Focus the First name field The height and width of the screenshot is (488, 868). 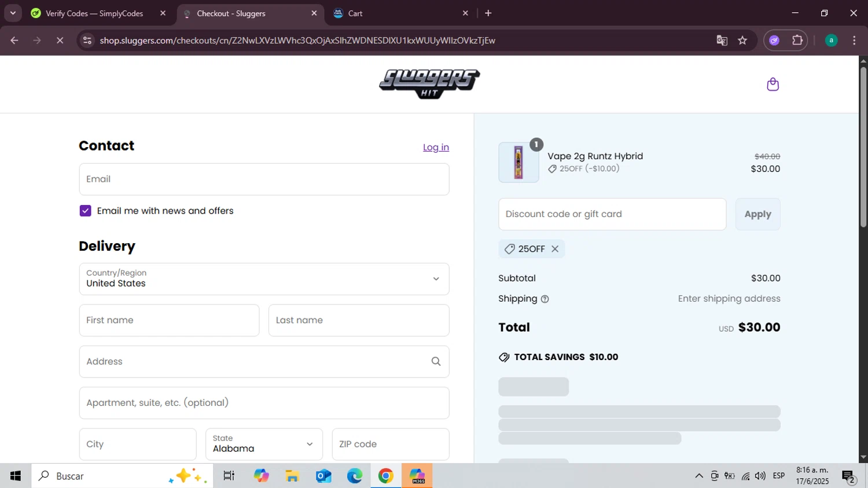(x=169, y=320)
